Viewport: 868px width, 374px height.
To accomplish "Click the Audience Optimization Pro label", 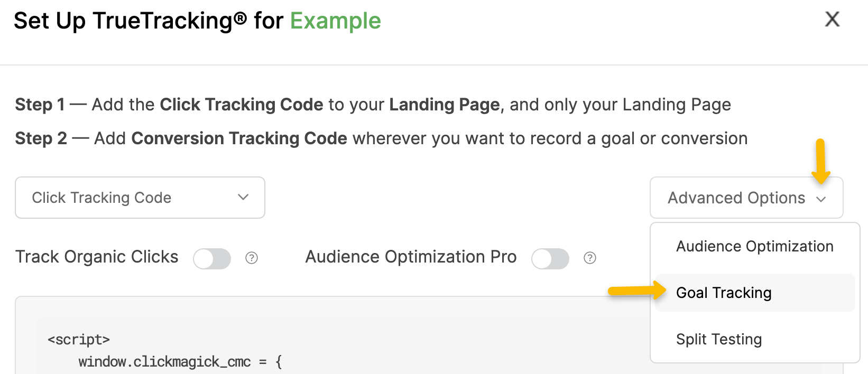I will click(x=411, y=257).
